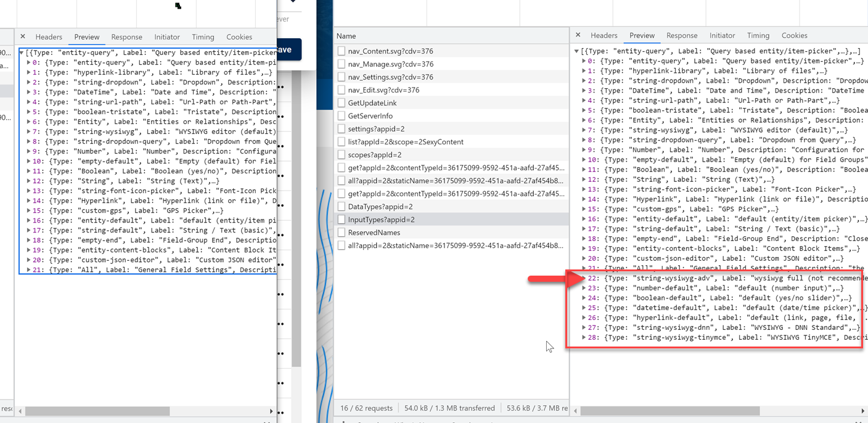Click the Name column header

pyautogui.click(x=346, y=36)
